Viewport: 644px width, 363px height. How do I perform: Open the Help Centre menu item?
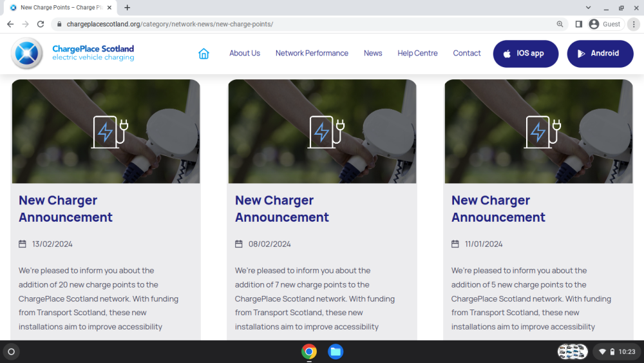coord(417,54)
